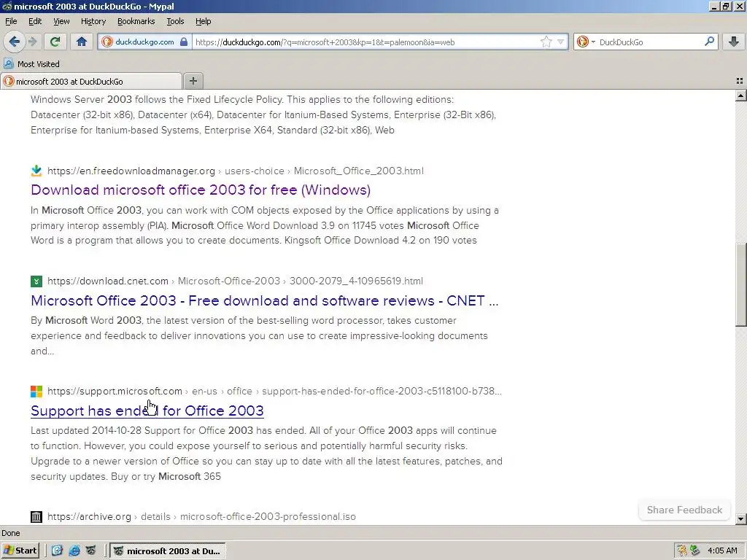Open the Edit menu
The height and width of the screenshot is (560, 747).
click(x=35, y=21)
